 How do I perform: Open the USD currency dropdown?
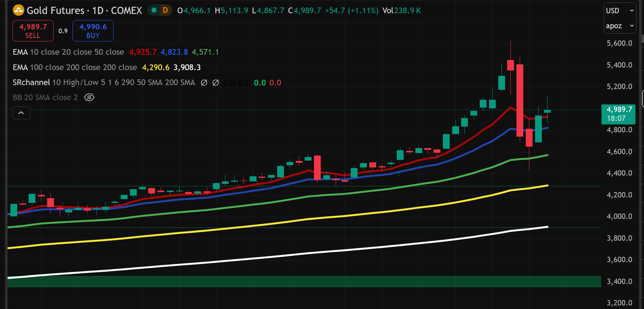(620, 11)
